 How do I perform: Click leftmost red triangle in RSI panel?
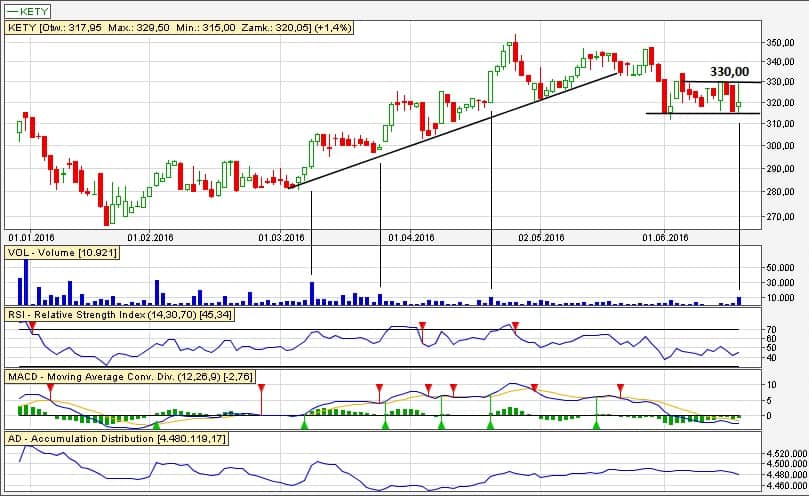coord(32,326)
